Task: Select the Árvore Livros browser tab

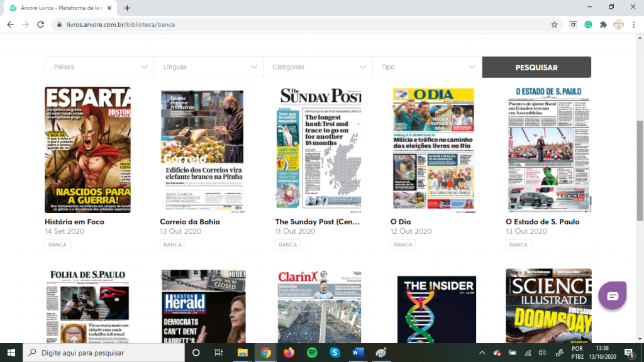Action: point(57,8)
